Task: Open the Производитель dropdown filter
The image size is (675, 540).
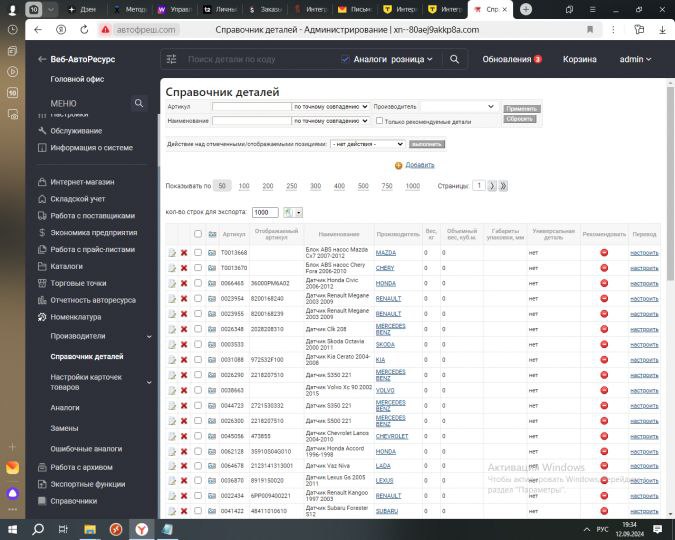Action: pos(458,106)
